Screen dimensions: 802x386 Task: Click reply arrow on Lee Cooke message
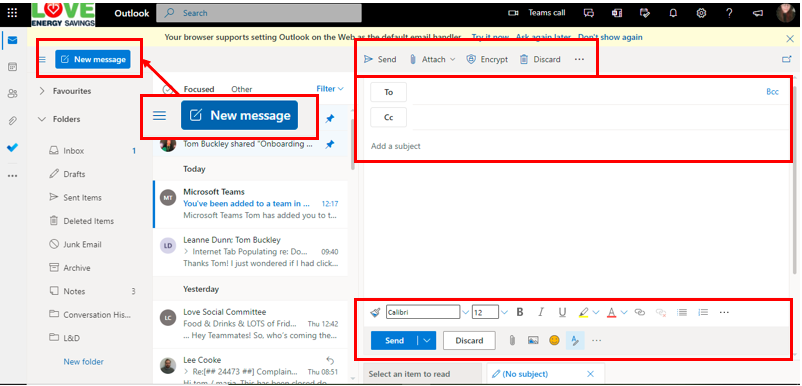point(330,360)
